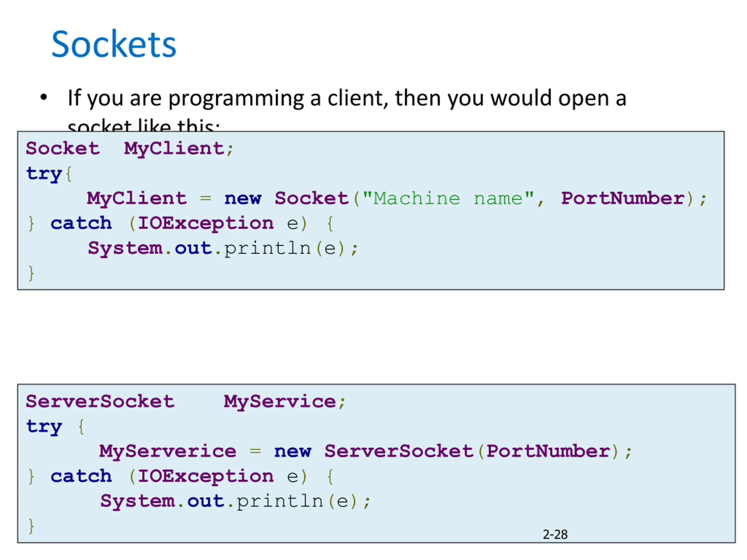747x560 pixels.
Task: Click the new keyword before Socket
Action: coord(243,199)
